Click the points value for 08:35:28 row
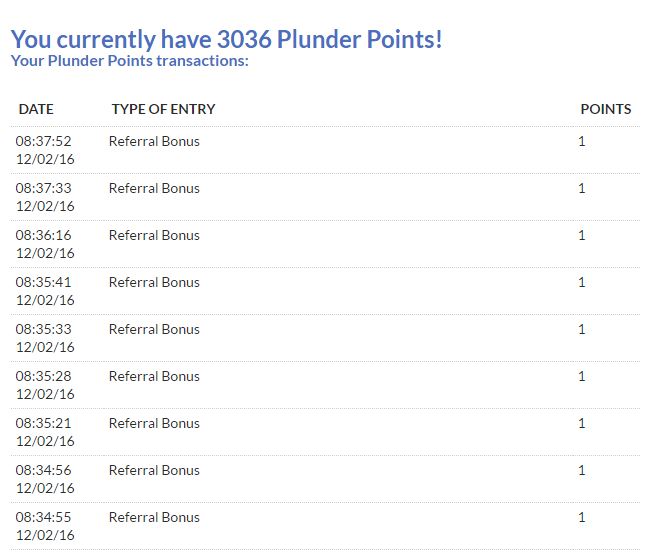 [x=582, y=377]
